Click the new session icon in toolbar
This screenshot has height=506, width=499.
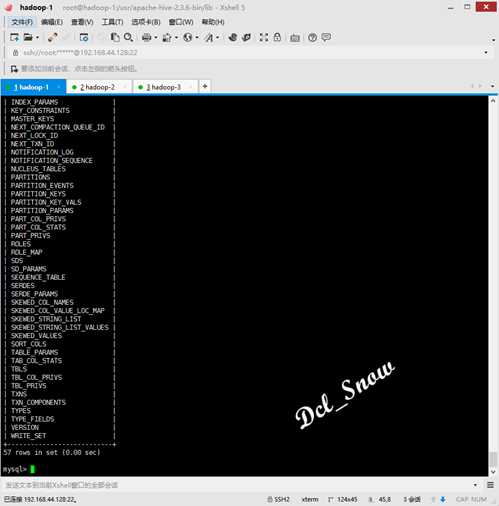click(x=14, y=37)
